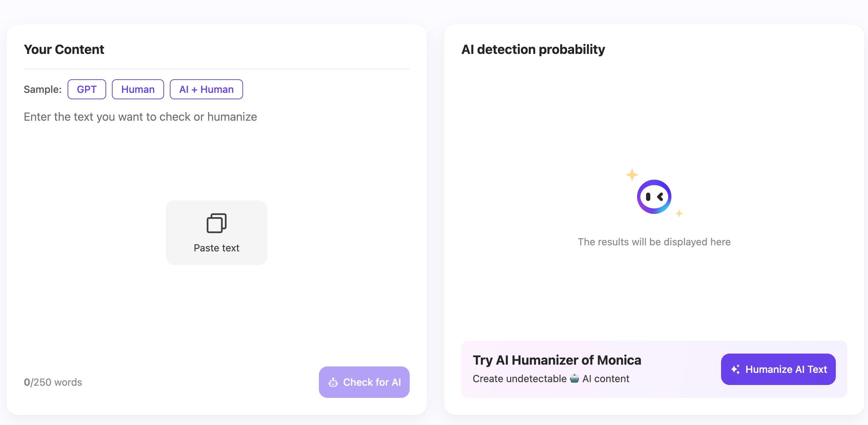Viewport: 868px width, 425px height.
Task: Click the AI detection probability heading
Action: point(533,49)
